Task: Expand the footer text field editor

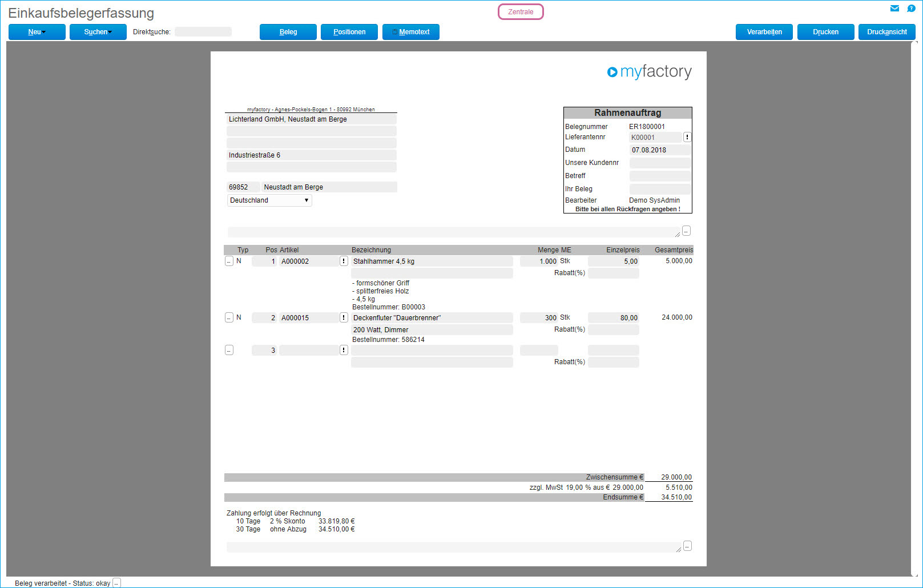Action: 687,546
